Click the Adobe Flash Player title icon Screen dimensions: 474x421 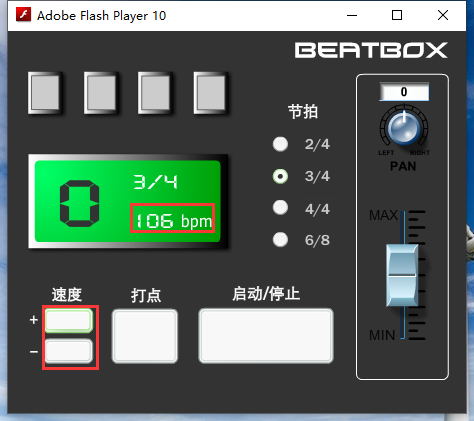point(23,15)
